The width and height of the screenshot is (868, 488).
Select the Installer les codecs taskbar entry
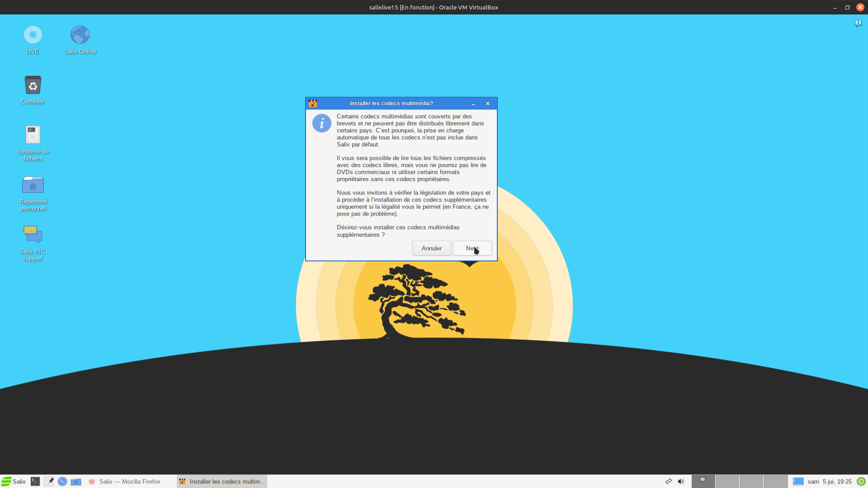(x=222, y=482)
